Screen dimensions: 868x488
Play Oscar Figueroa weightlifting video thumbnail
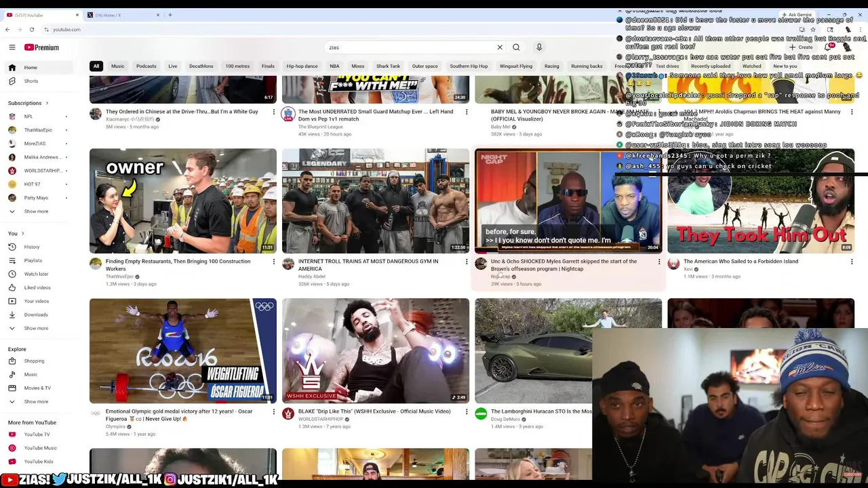click(x=183, y=350)
